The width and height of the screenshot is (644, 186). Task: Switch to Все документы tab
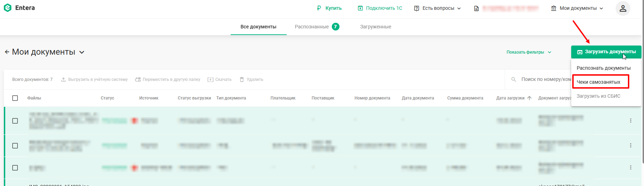(x=258, y=27)
